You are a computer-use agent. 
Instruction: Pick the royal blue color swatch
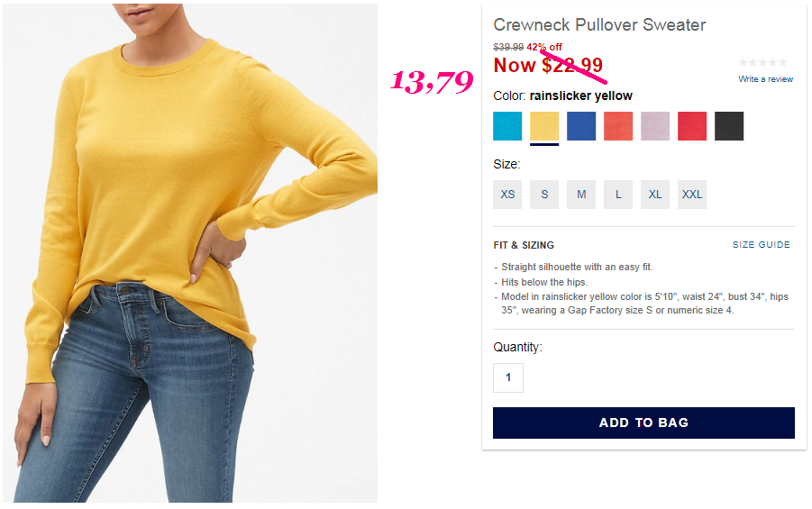[x=581, y=126]
